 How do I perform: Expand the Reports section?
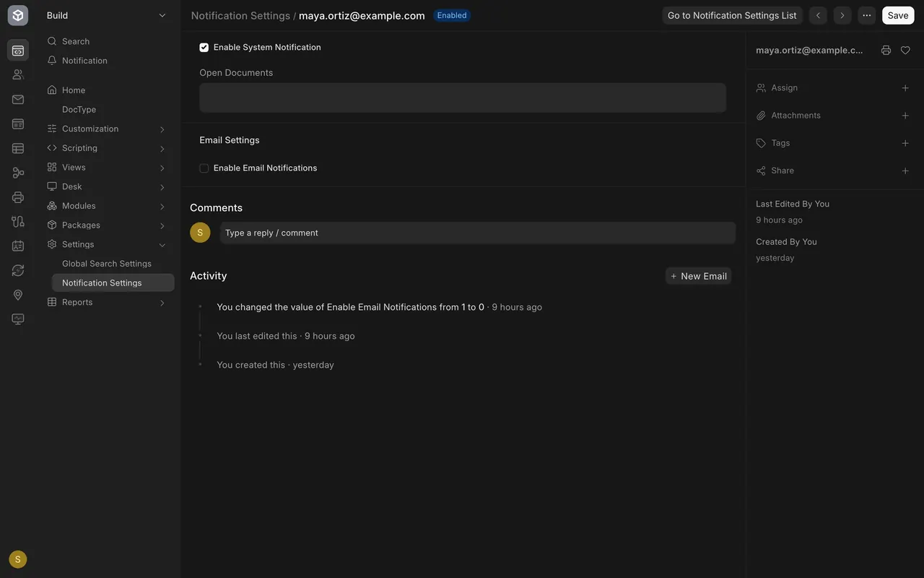tap(162, 303)
